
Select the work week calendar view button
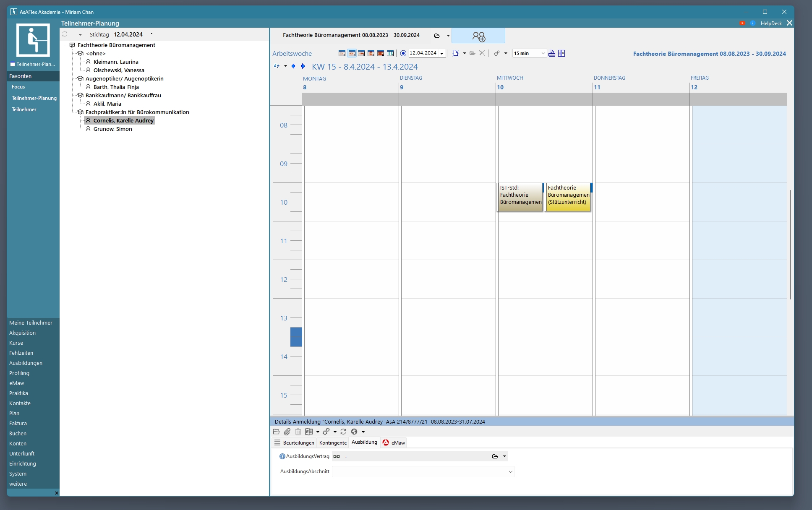(x=352, y=53)
